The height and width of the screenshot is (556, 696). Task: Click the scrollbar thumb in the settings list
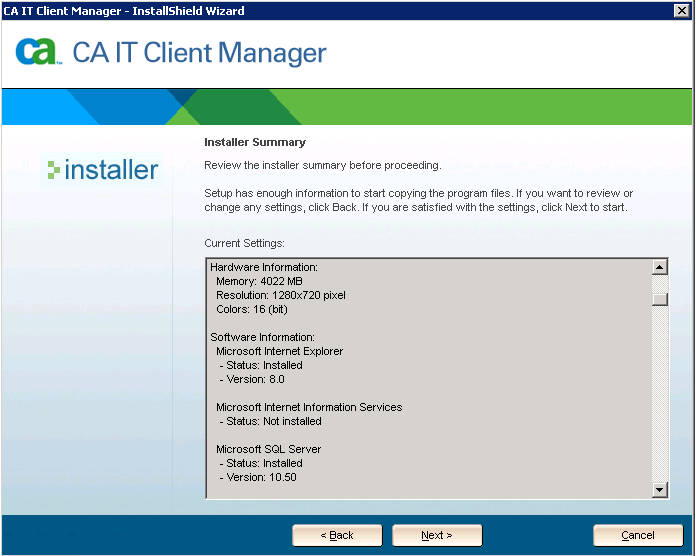click(x=660, y=299)
